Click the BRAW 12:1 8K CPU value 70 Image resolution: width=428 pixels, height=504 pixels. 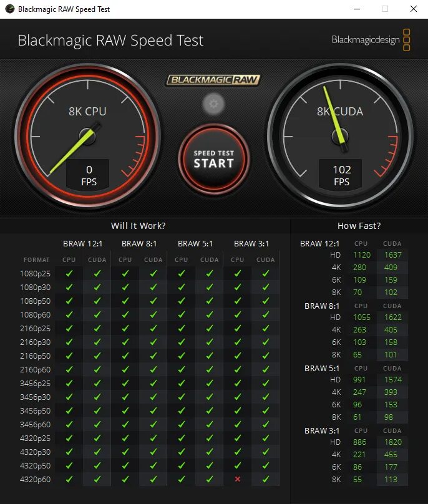(357, 293)
